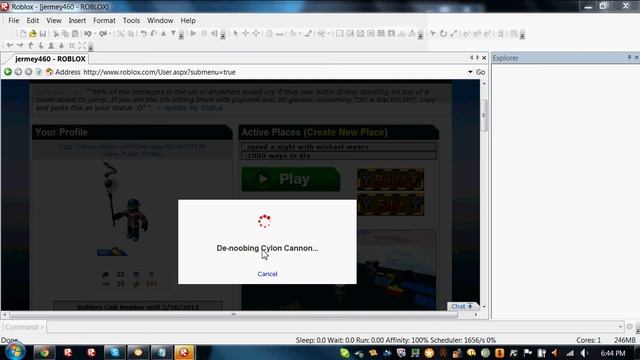Click the solid up-triangle toolbar icon
The height and width of the screenshot is (360, 640).
163,34
